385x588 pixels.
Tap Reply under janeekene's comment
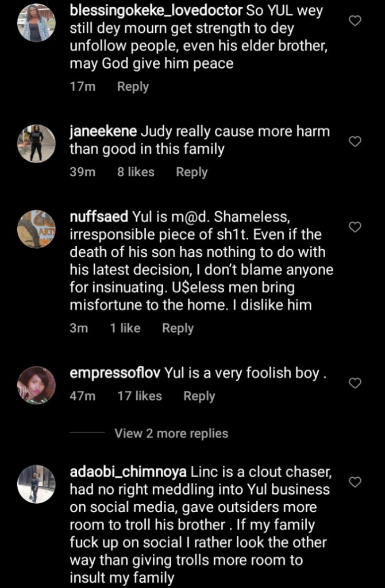point(192,172)
